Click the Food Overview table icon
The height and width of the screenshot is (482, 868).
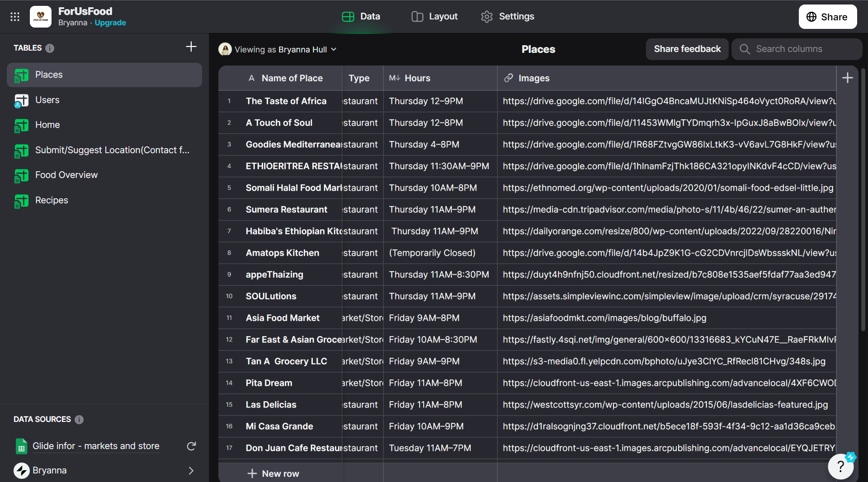[x=21, y=175]
